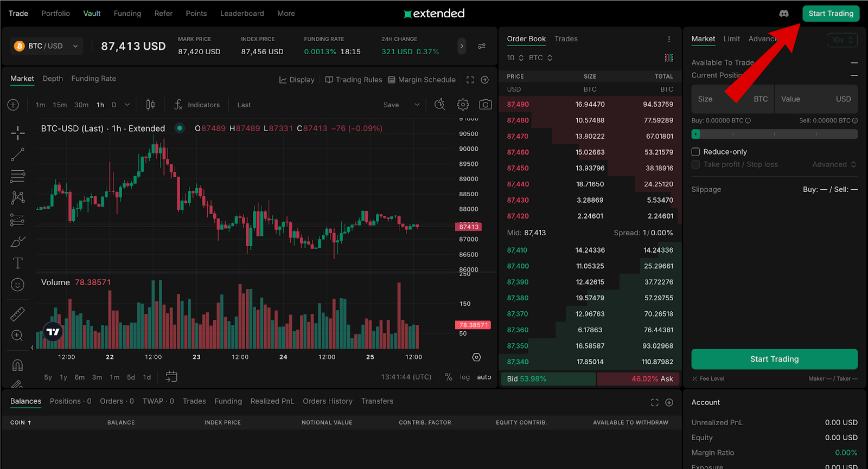Open candlestick chart style selector
Screen dimensions: 868x469
tap(150, 105)
